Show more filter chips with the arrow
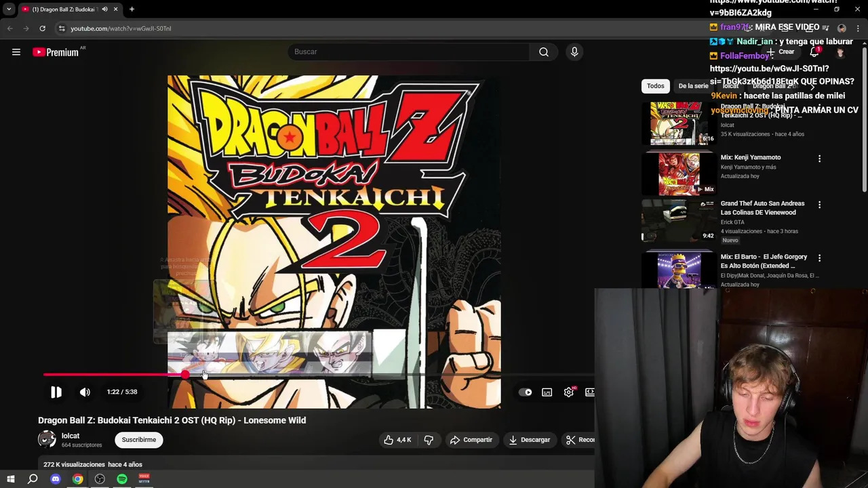The image size is (868, 488). [812, 86]
